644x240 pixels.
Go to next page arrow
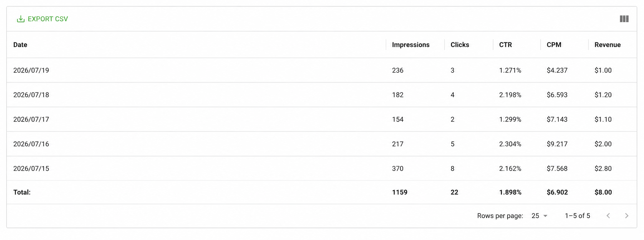626,216
